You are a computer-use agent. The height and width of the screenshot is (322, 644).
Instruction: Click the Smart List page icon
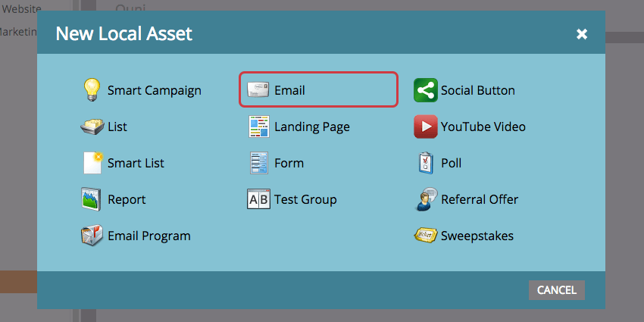(x=92, y=163)
